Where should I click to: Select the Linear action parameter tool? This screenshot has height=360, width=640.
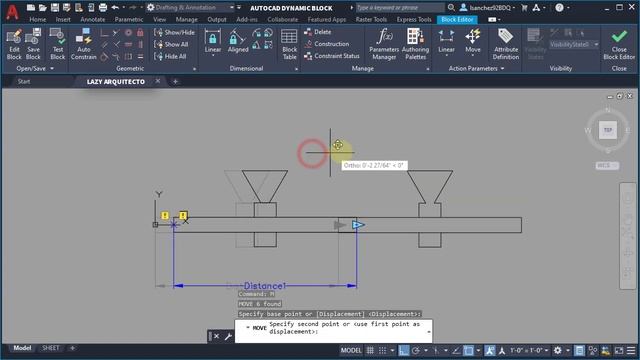click(x=446, y=42)
